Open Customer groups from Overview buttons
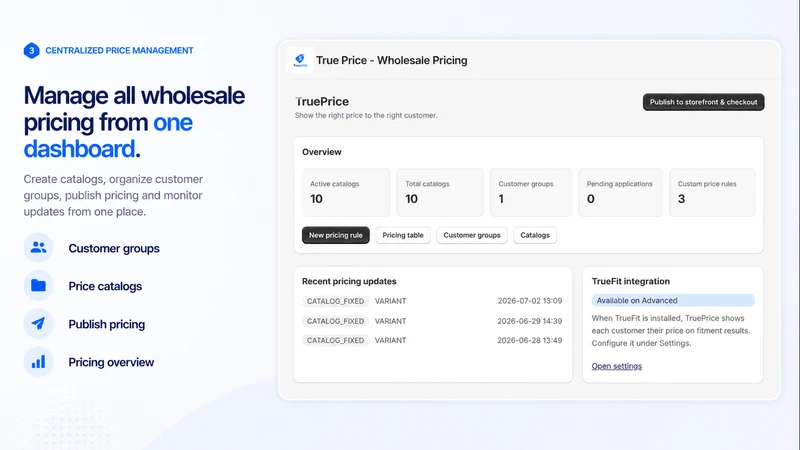The width and height of the screenshot is (800, 450). click(472, 235)
